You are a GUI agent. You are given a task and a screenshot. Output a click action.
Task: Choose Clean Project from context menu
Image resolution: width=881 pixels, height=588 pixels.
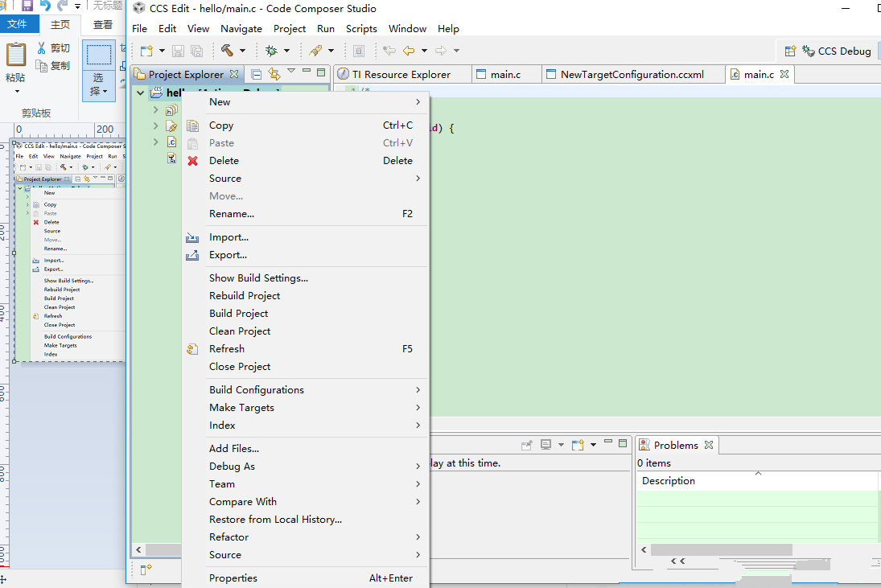click(x=306, y=331)
